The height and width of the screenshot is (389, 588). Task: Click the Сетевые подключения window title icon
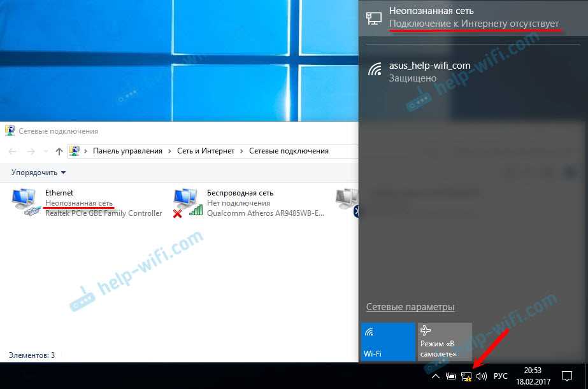(10, 131)
